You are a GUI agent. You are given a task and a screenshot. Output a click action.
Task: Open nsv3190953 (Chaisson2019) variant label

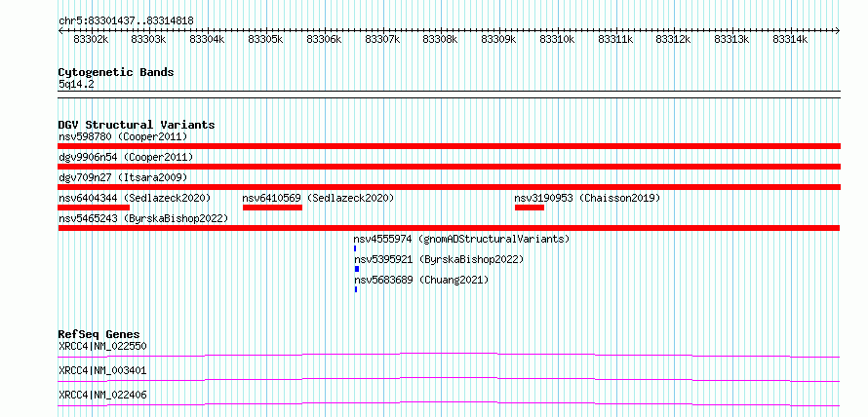point(587,198)
